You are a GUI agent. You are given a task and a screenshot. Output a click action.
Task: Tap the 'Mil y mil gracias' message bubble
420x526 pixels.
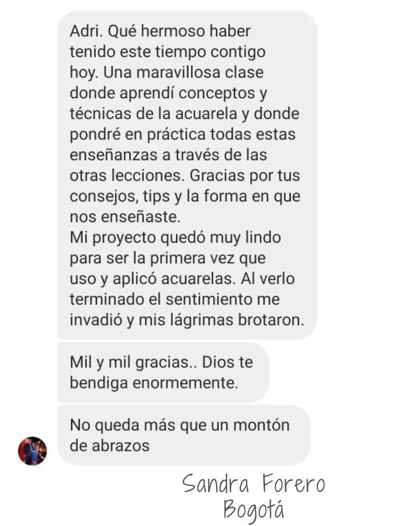(163, 372)
